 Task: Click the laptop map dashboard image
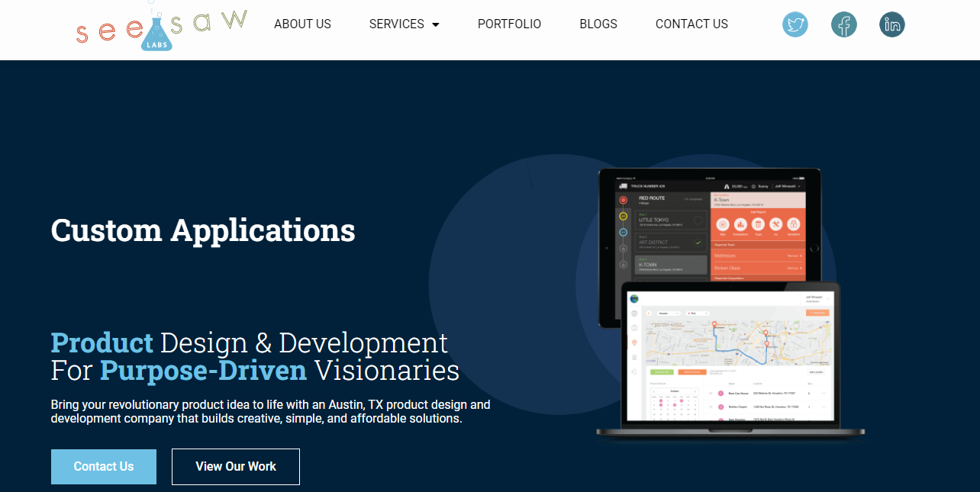click(x=730, y=362)
